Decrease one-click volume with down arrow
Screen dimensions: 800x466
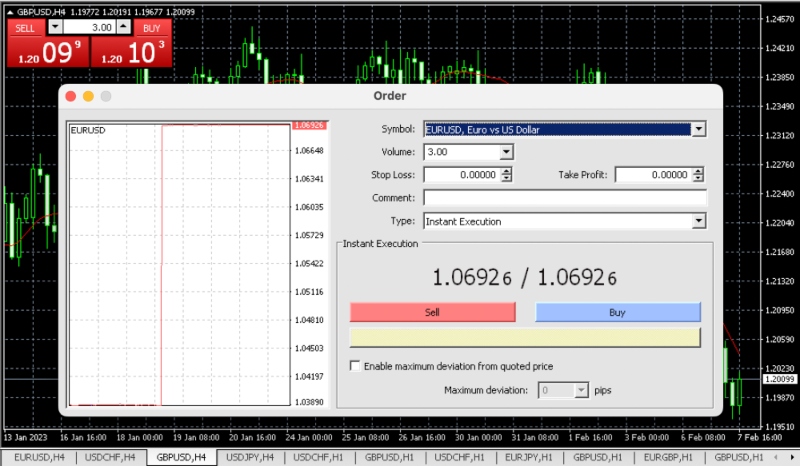(55, 27)
